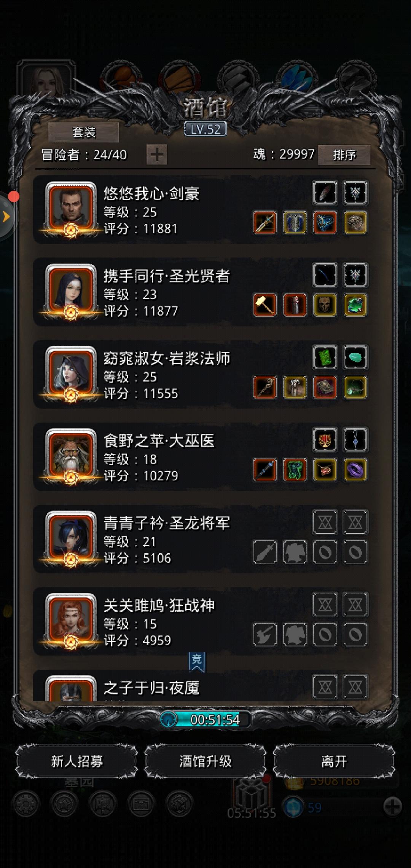
Task: Open the 套装 set tab
Action: click(84, 132)
